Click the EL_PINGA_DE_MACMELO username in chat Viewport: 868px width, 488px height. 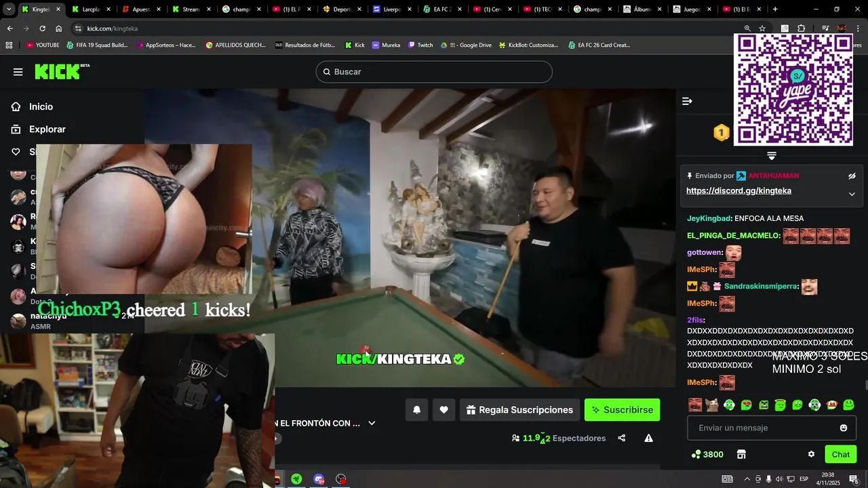click(x=733, y=236)
